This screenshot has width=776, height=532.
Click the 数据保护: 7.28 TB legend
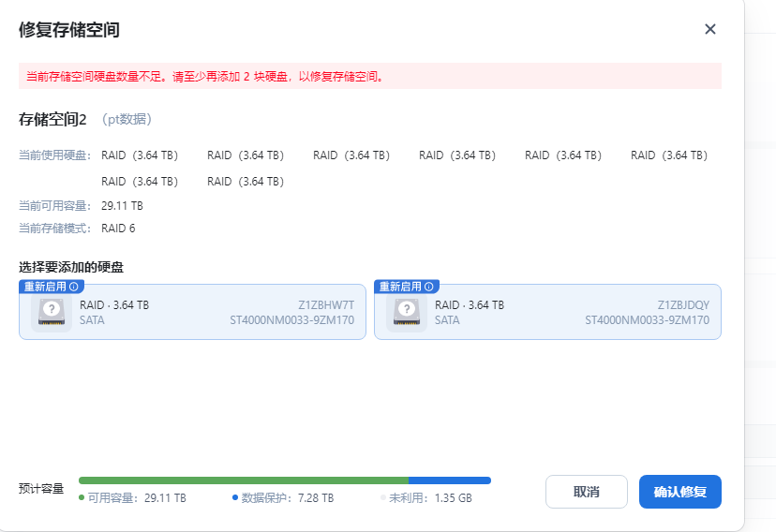pos(283,498)
